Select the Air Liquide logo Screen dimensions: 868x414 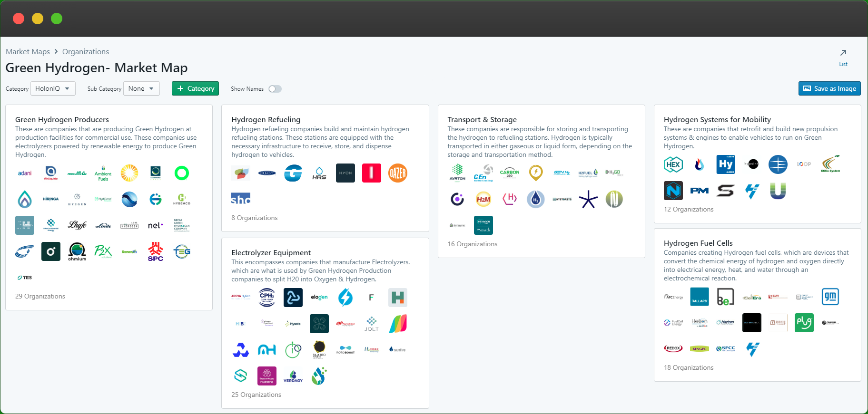(x=51, y=173)
